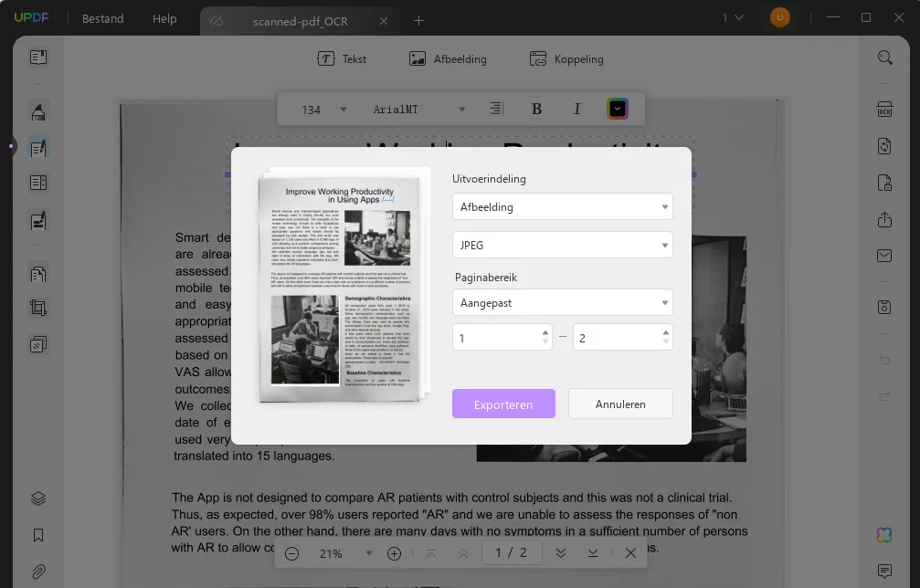Screen dimensions: 920x588
Task: Open the user account avatar
Action: pos(780,17)
